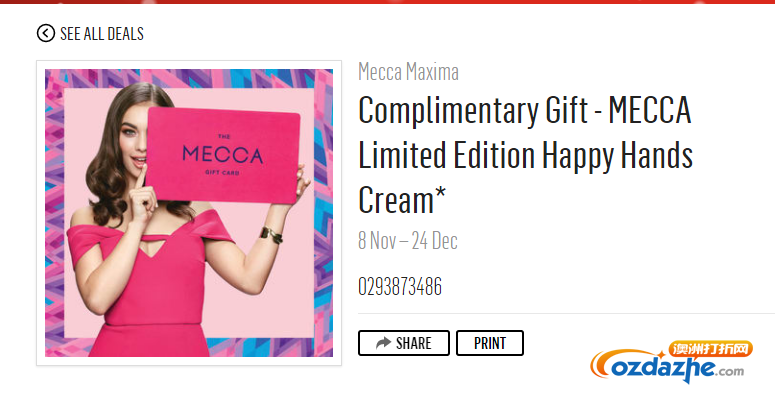775x396 pixels.
Task: Select the Mecca Maxima store name
Action: [408, 72]
